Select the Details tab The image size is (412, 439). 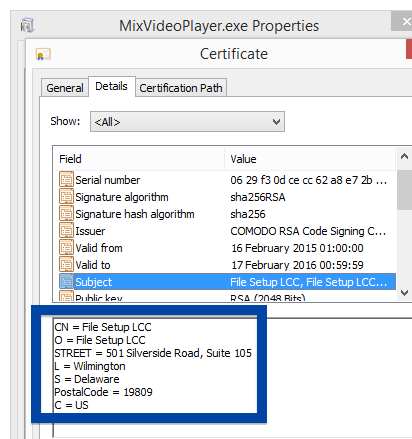click(111, 86)
